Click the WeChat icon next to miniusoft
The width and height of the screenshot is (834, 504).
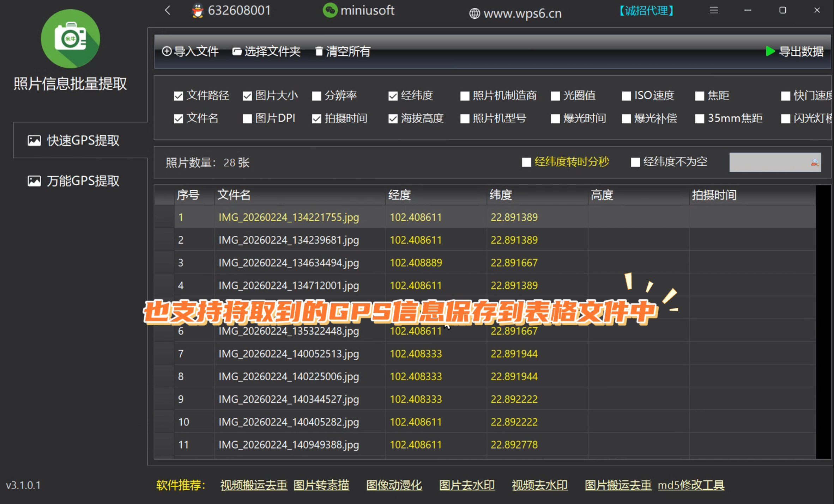(330, 10)
